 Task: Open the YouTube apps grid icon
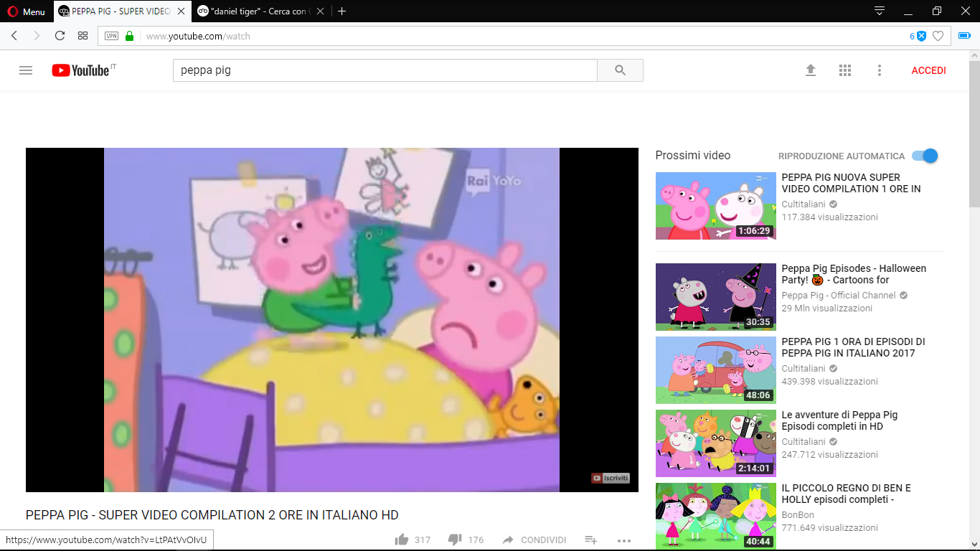tap(845, 70)
